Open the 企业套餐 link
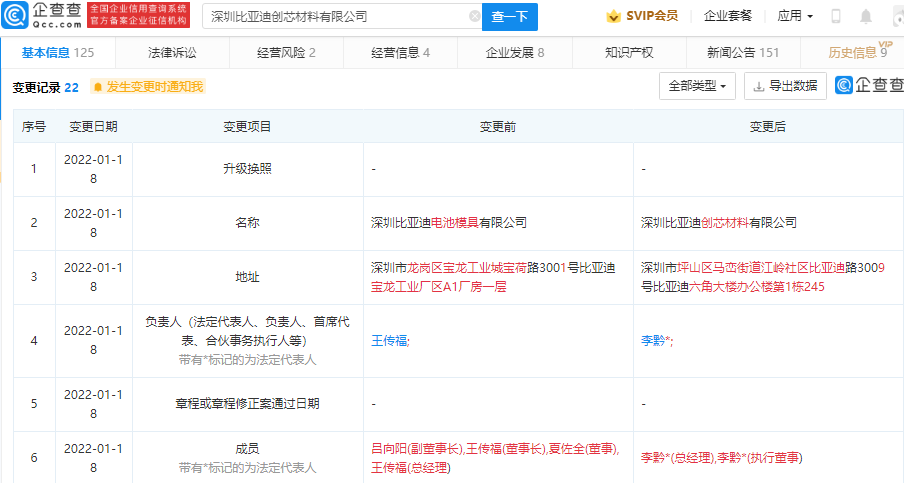904x483 pixels. 728,16
